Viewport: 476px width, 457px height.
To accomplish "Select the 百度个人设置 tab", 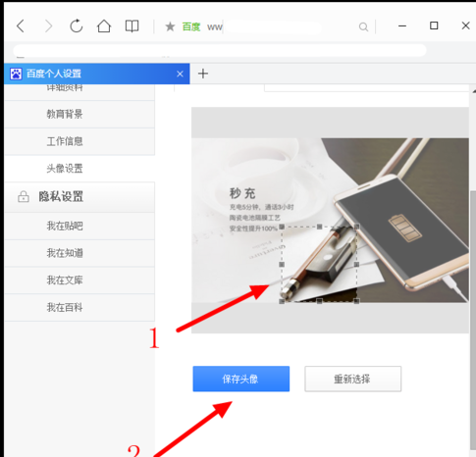I will [97, 74].
